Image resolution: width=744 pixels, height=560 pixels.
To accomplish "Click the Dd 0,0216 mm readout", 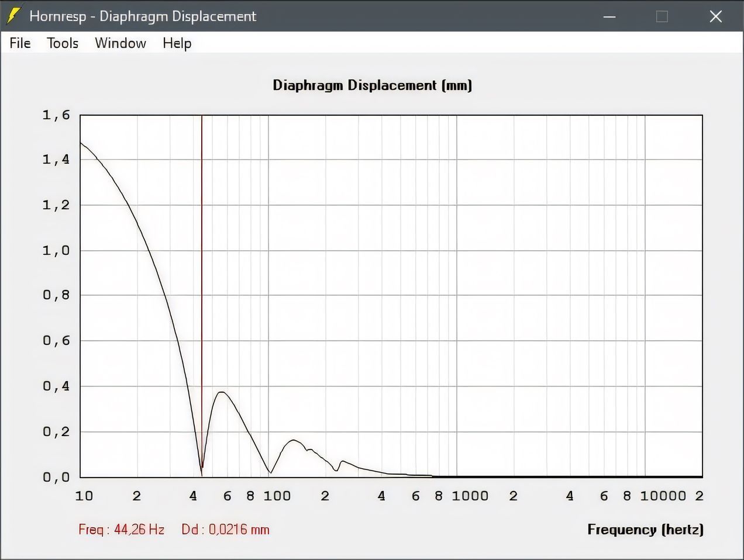I will (225, 530).
